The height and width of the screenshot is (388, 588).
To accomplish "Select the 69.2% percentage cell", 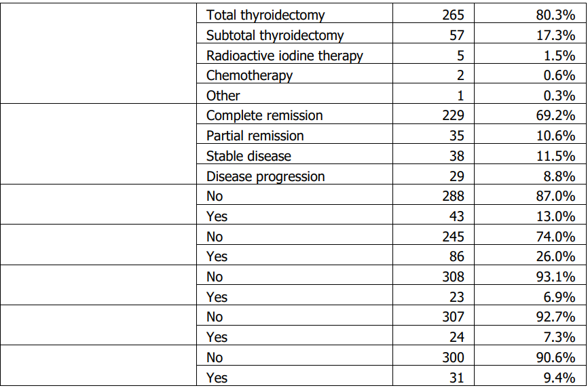I will (x=555, y=116).
